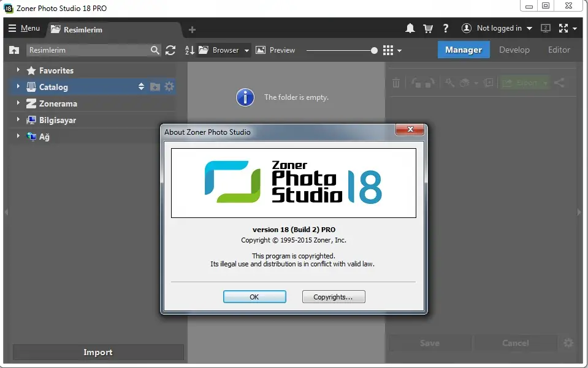Expand the Zonerama tree node

(18, 103)
